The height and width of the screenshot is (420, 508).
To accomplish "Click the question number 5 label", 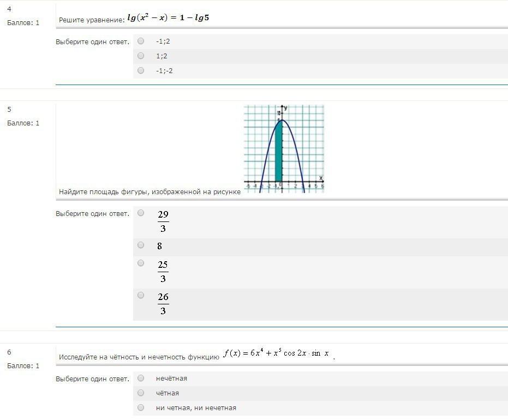I will [9, 109].
